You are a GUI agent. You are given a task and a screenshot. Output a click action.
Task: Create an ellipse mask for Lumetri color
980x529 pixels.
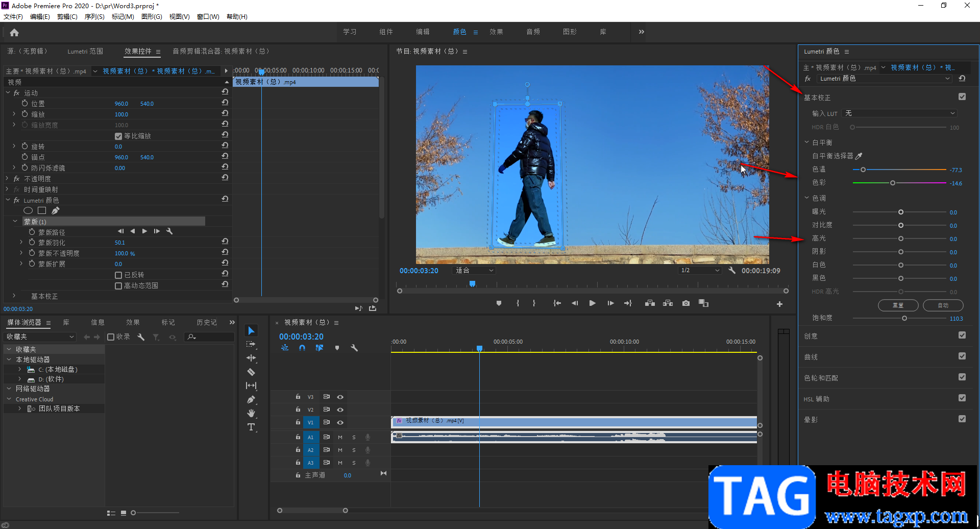click(x=28, y=210)
